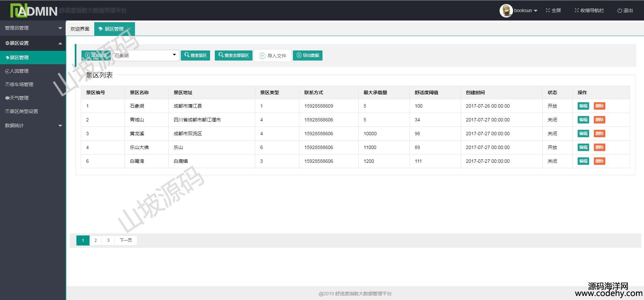
Task: Click the 搜索全部景区 button
Action: [234, 55]
